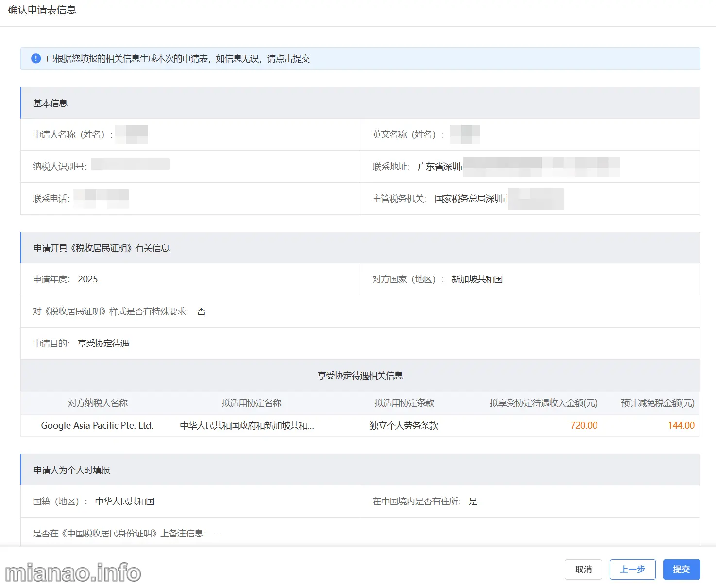Click the 720.00 income amount
This screenshot has height=588, width=716.
(x=583, y=426)
